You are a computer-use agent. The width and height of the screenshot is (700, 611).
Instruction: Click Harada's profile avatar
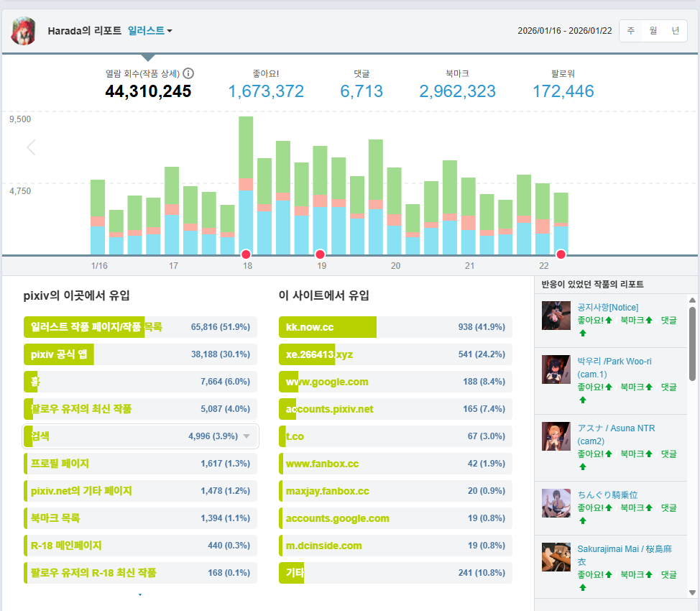pyautogui.click(x=24, y=31)
